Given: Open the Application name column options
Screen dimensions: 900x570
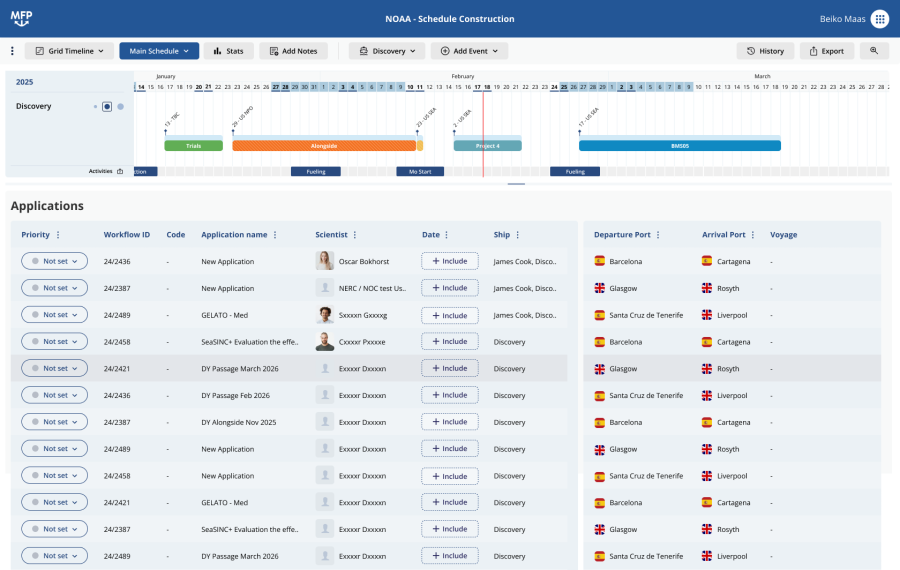Looking at the screenshot, I should (275, 235).
